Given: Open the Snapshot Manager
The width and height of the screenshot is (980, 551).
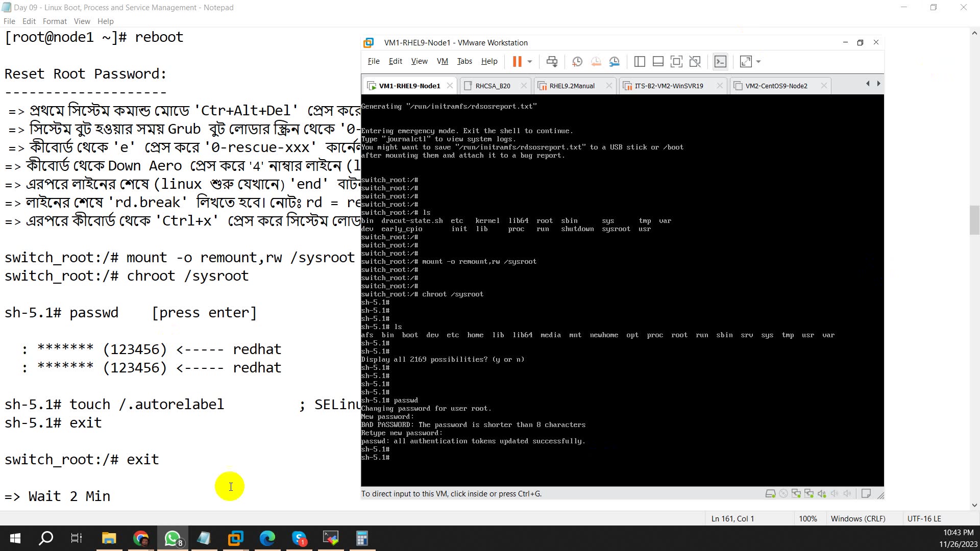Looking at the screenshot, I should [615, 61].
